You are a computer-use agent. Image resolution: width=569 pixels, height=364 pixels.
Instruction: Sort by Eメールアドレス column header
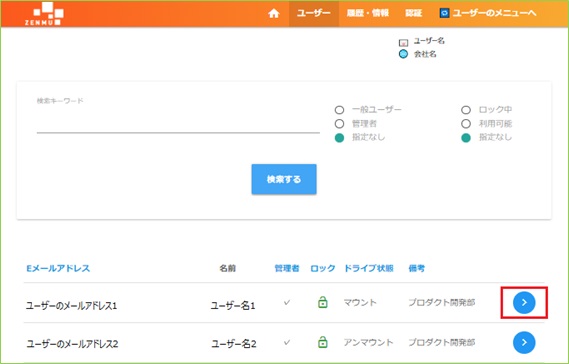click(58, 268)
